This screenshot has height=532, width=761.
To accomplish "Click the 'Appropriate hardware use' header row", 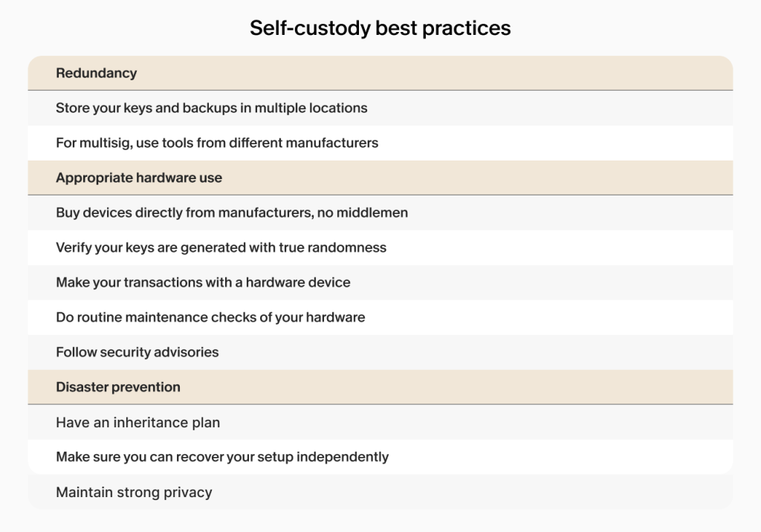I will (x=380, y=178).
